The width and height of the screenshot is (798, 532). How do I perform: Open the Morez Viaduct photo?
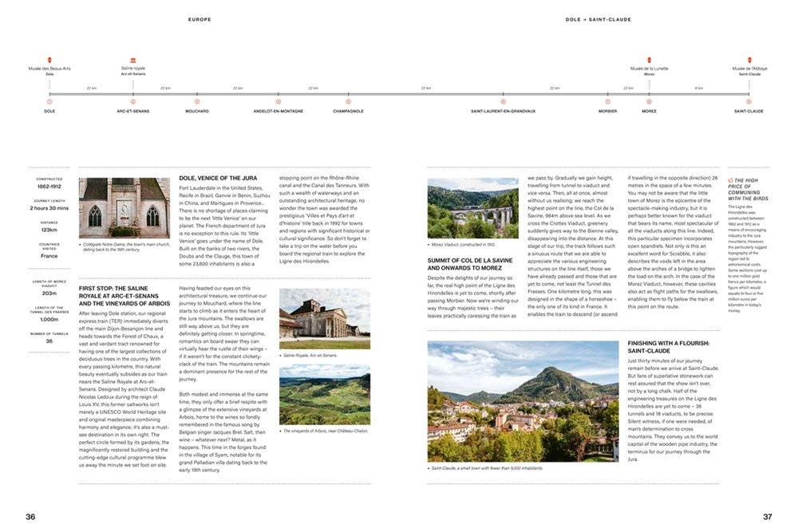coord(472,208)
